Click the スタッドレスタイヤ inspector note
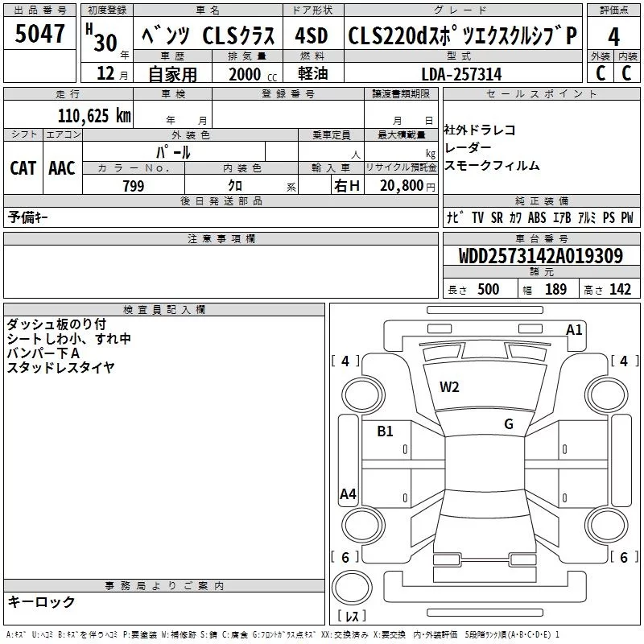644x644 pixels. coord(61,368)
